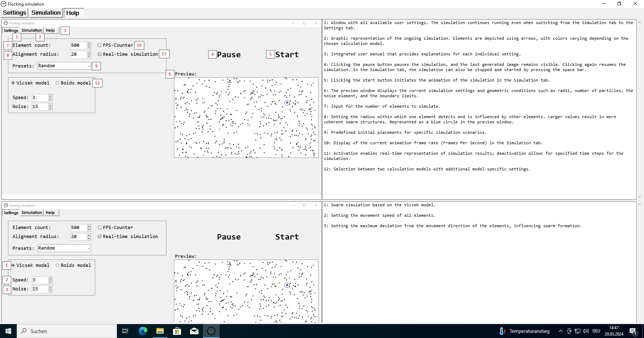Open the Mail app from taskbar

194,331
